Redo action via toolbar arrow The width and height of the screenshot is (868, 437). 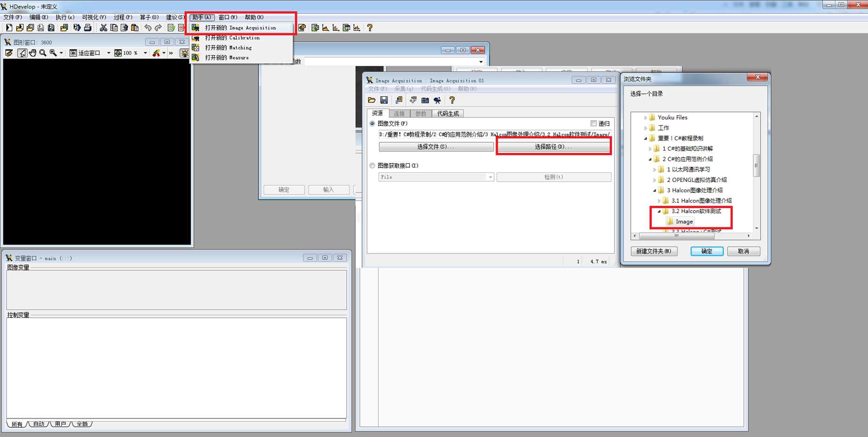[158, 28]
